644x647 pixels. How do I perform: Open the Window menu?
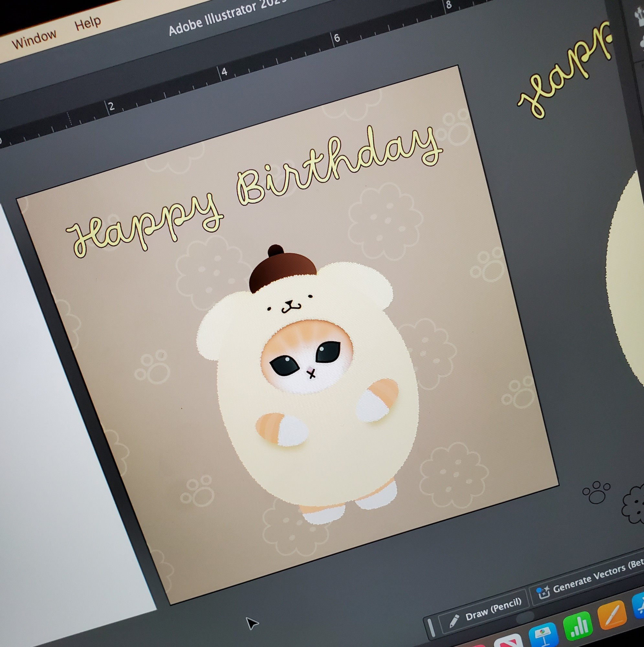(35, 40)
